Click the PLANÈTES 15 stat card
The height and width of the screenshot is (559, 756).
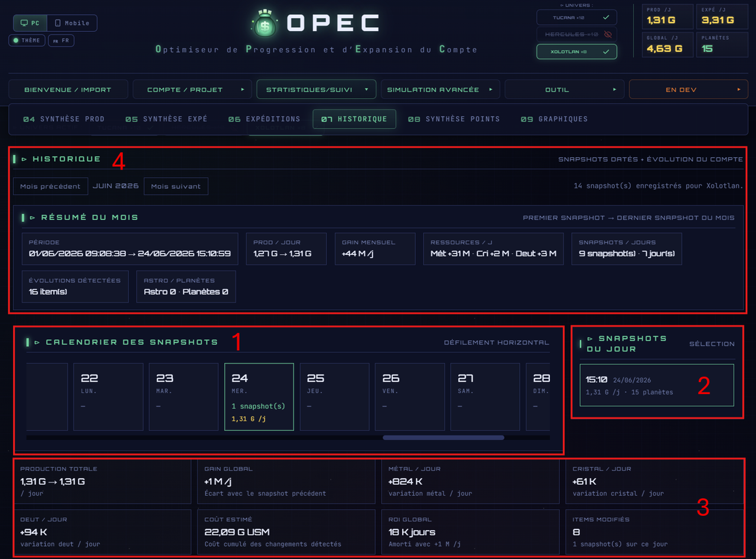722,45
